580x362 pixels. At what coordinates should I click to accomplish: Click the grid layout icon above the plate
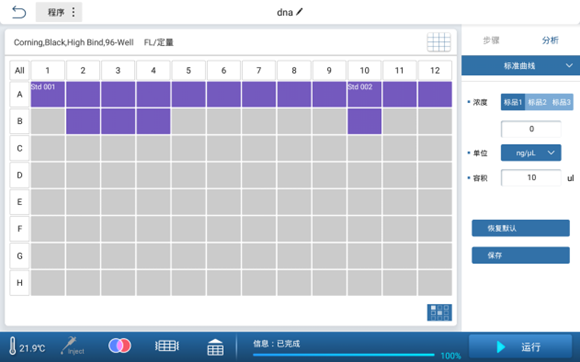click(x=439, y=42)
